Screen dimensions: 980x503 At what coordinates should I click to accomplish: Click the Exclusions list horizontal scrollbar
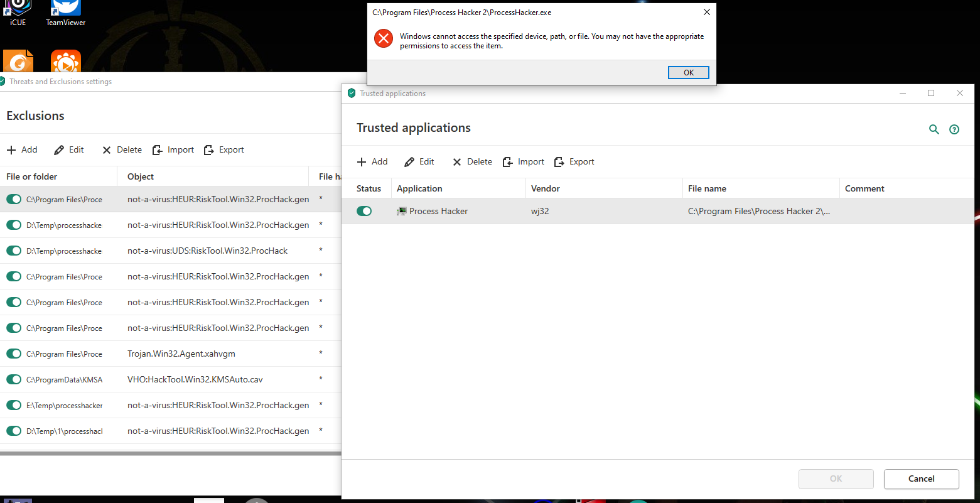pos(171,452)
